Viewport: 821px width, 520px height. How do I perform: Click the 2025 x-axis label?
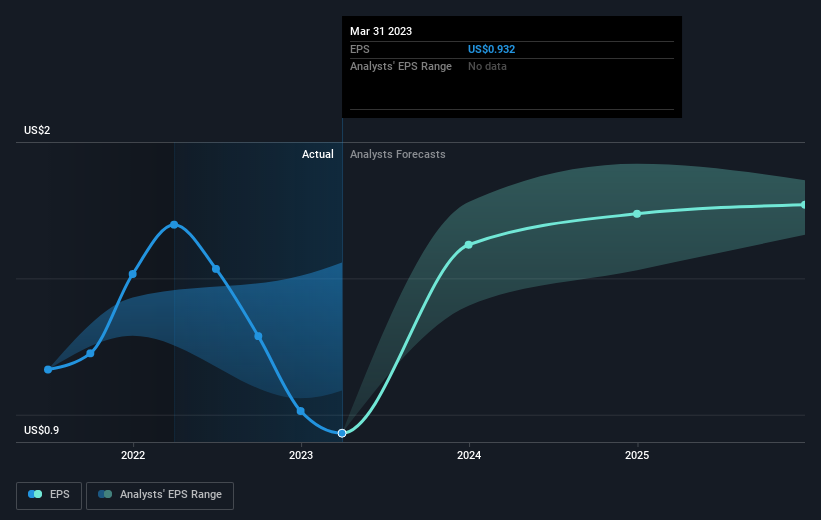[x=637, y=455]
